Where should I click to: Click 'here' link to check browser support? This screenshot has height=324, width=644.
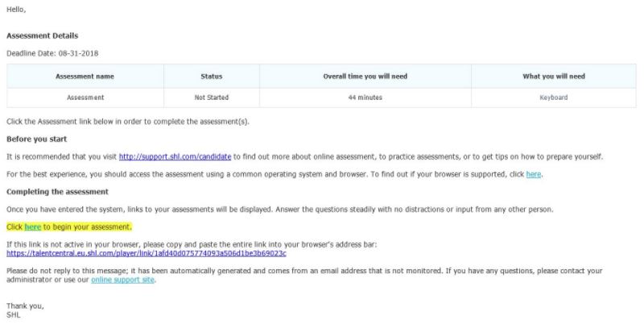(534, 174)
